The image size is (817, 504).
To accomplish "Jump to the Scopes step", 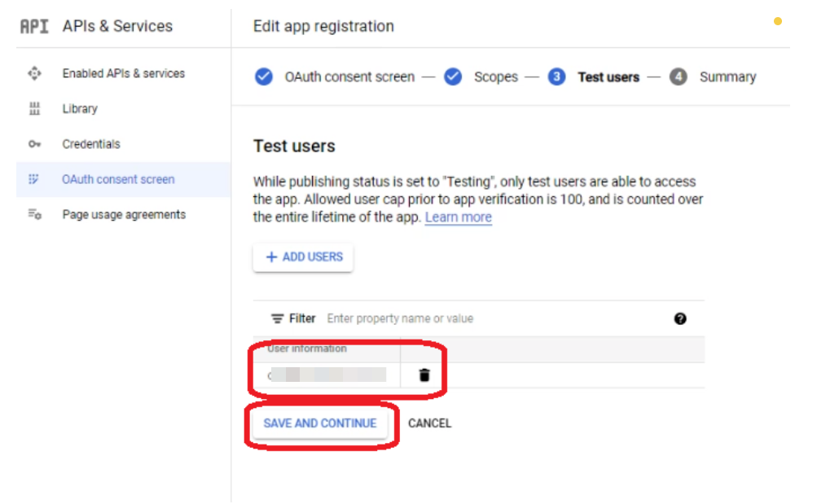I will [x=495, y=77].
